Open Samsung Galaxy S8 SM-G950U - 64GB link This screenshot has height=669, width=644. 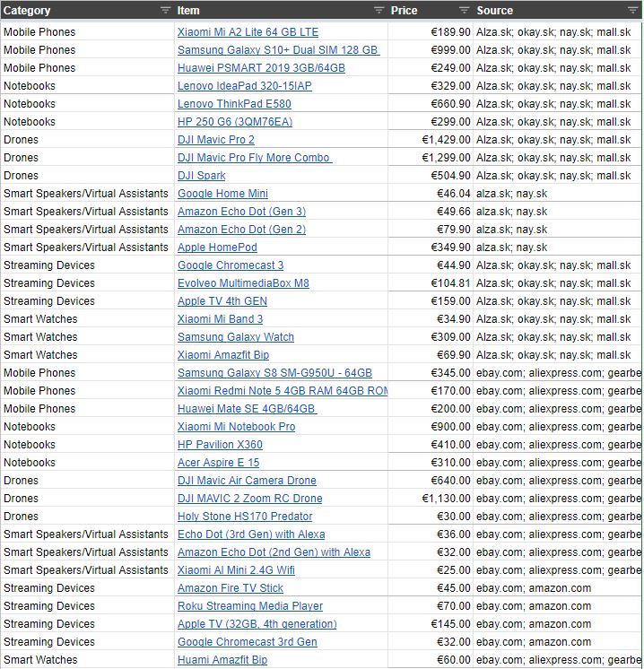pos(274,372)
